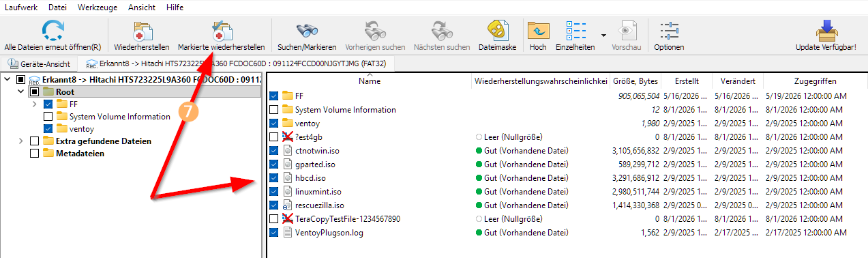Click Alle Dateien erneut öffnen toolbar icon
The image size is (868, 258).
point(53,30)
